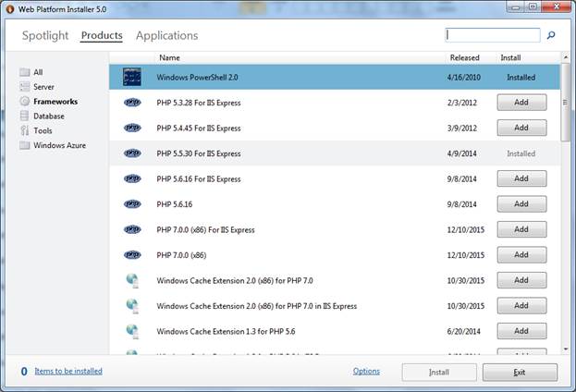Viewport: 576px width, 392px height.
Task: Click the search magnifier icon
Action: pos(551,35)
